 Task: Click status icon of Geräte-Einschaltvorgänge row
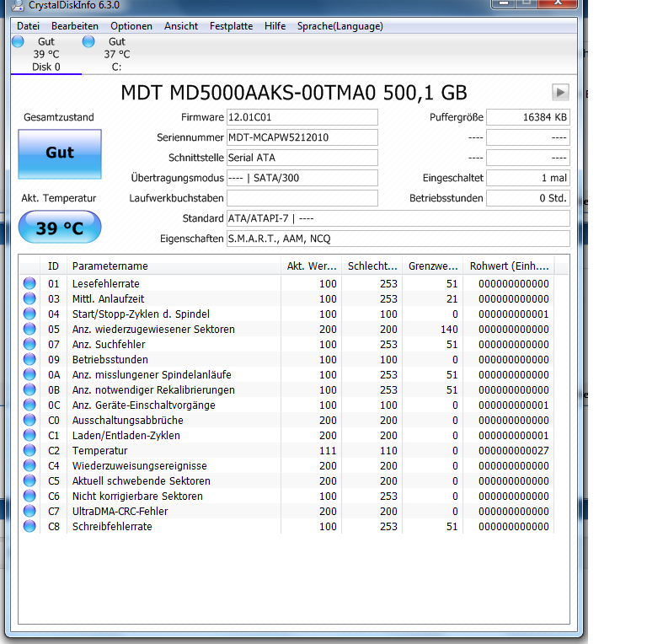point(29,405)
